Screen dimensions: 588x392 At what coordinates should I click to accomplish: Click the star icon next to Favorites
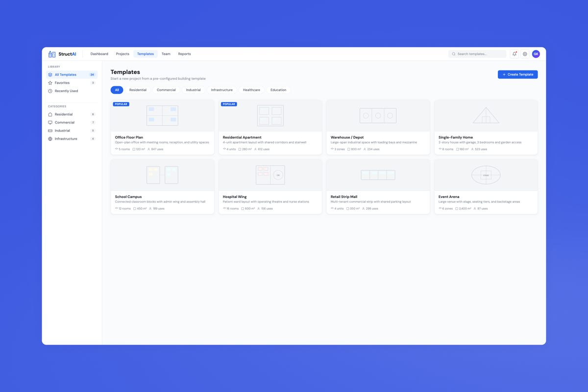click(x=50, y=82)
